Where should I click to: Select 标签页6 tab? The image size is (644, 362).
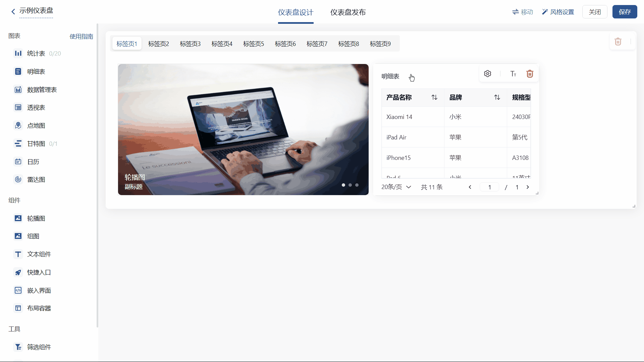285,44
